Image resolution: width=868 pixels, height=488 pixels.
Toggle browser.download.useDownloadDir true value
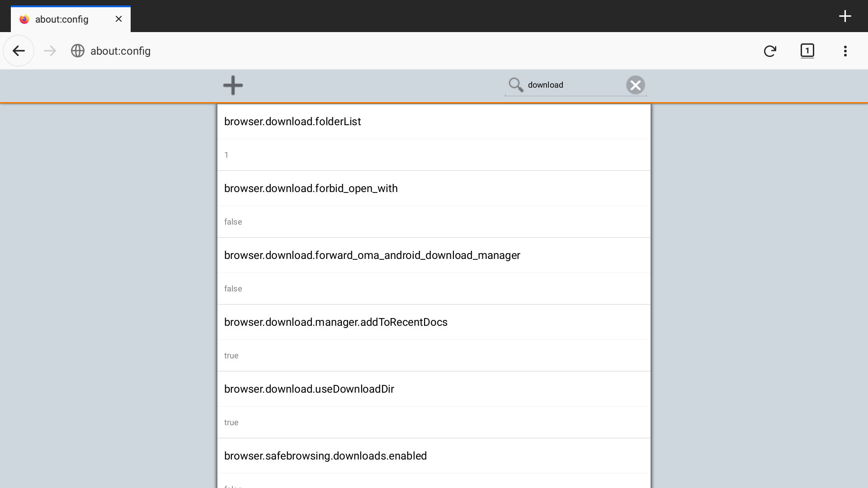click(231, 422)
